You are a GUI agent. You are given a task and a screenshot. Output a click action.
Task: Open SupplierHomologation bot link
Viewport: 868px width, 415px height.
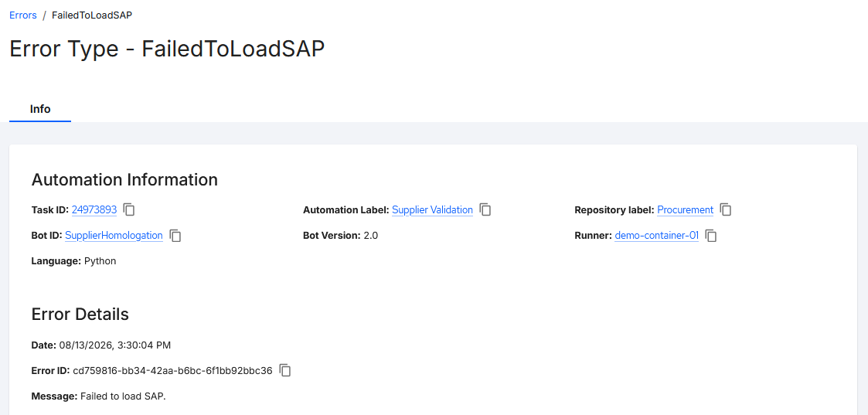coord(114,235)
